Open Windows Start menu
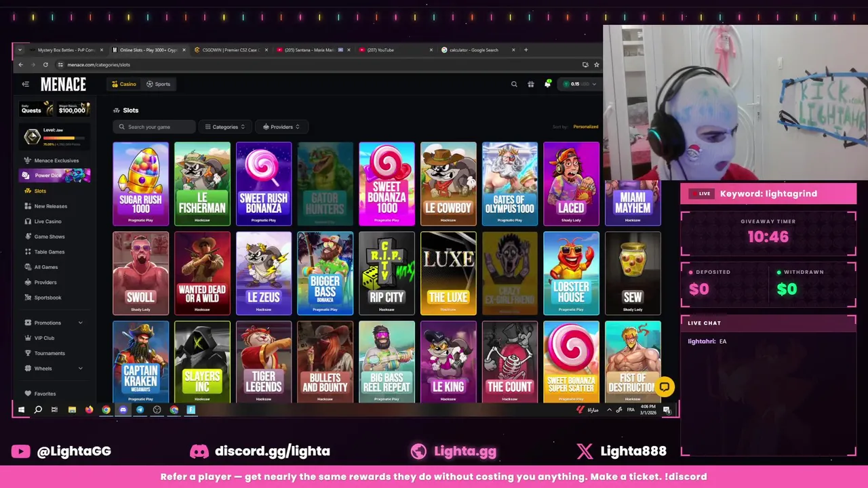 (x=21, y=409)
